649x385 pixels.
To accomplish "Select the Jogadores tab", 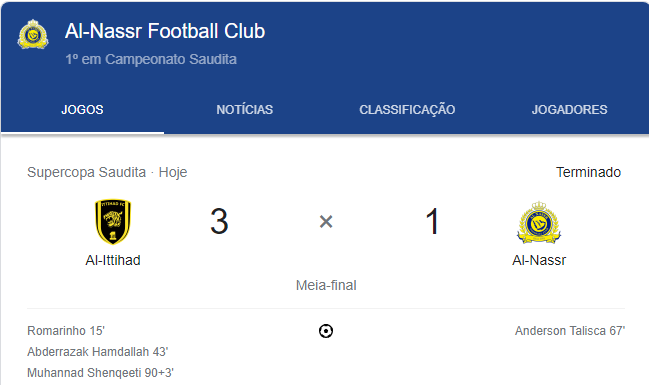I will (x=569, y=110).
